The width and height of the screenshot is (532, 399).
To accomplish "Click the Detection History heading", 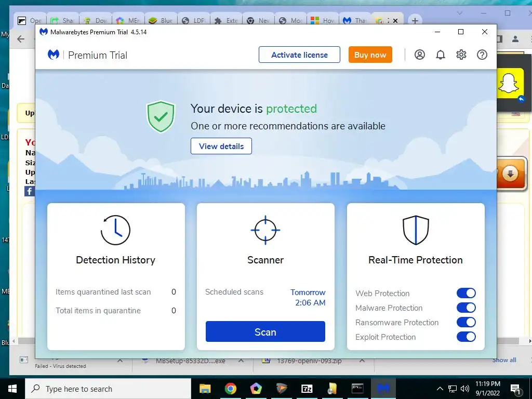I will (115, 260).
